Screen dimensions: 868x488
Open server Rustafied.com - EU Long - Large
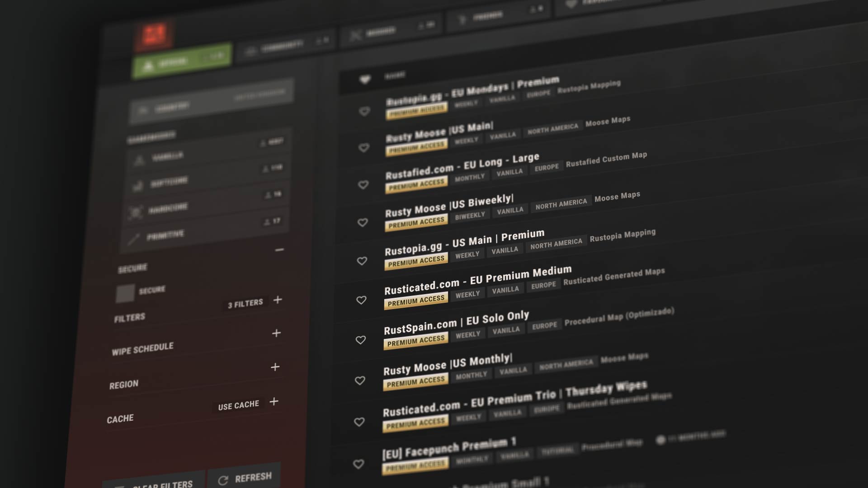(462, 165)
